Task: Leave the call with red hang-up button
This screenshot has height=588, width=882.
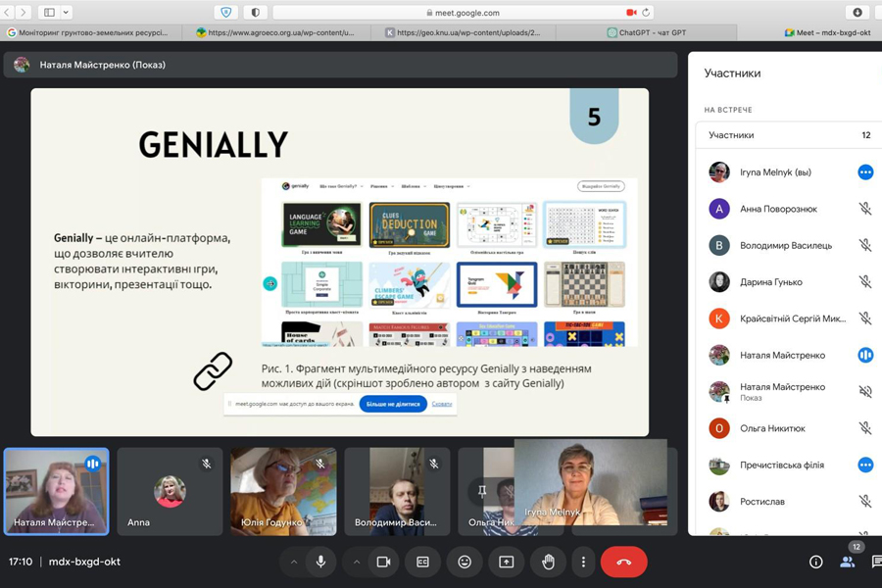Action: pos(624,562)
